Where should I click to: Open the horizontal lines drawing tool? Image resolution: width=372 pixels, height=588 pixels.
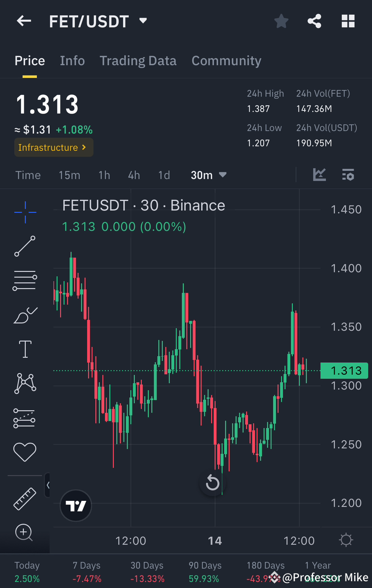point(25,280)
